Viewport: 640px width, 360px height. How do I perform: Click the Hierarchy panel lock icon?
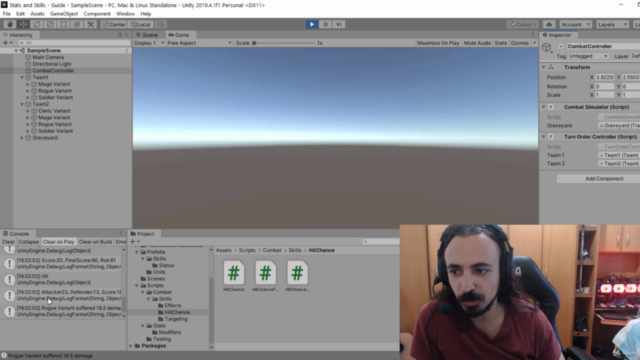coord(120,35)
